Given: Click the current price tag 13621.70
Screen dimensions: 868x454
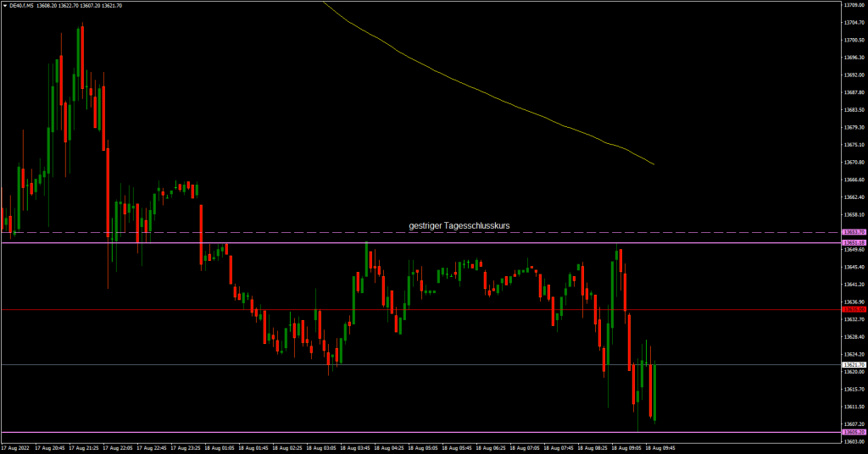Looking at the screenshot, I should coord(853,365).
